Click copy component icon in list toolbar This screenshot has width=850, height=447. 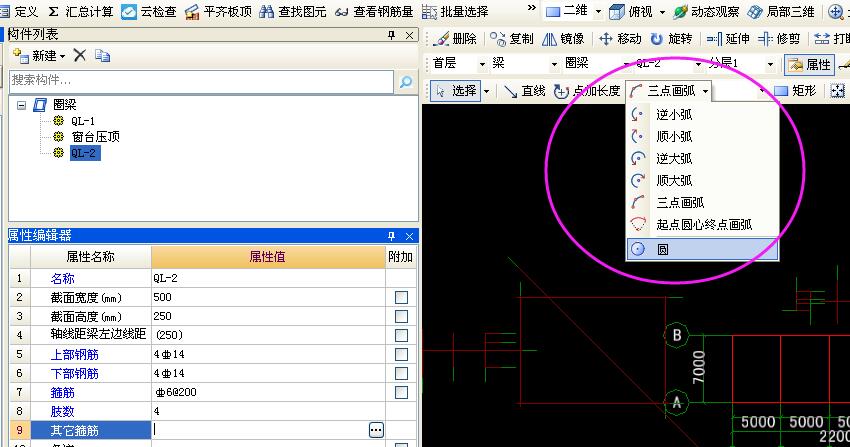click(x=102, y=55)
